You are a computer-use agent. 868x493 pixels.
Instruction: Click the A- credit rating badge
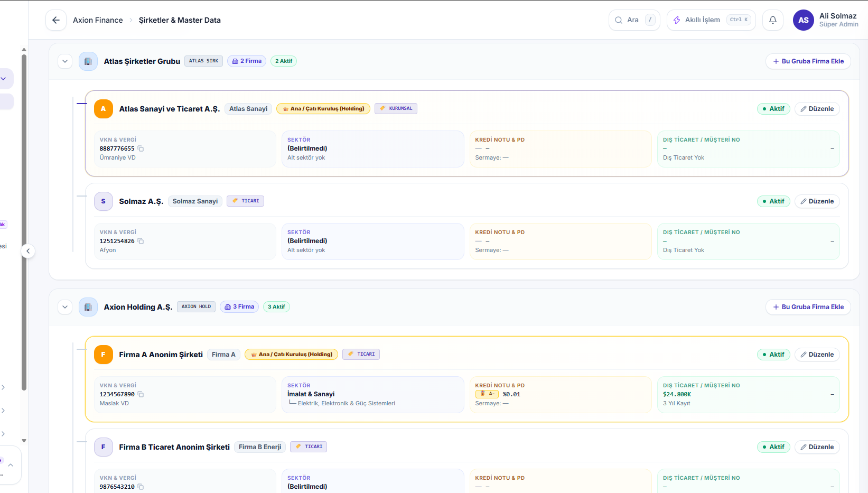487,394
